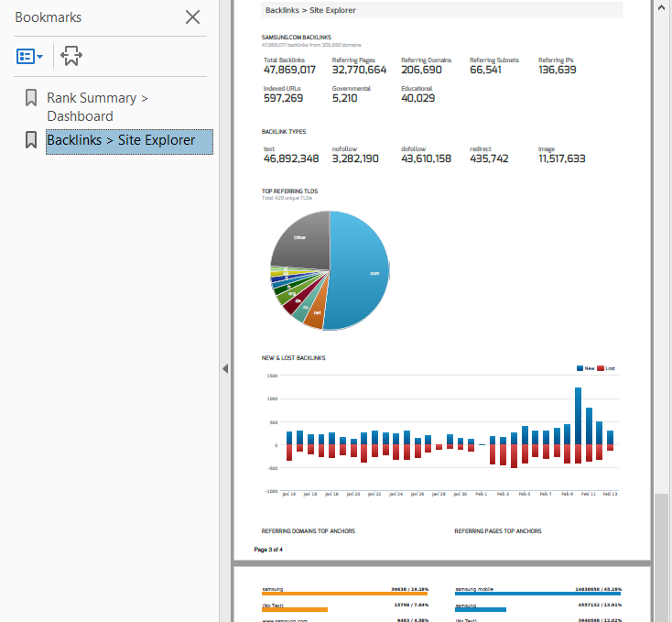Click the gray Other pie chart slice
This screenshot has width=672, height=622.
pyautogui.click(x=300, y=238)
